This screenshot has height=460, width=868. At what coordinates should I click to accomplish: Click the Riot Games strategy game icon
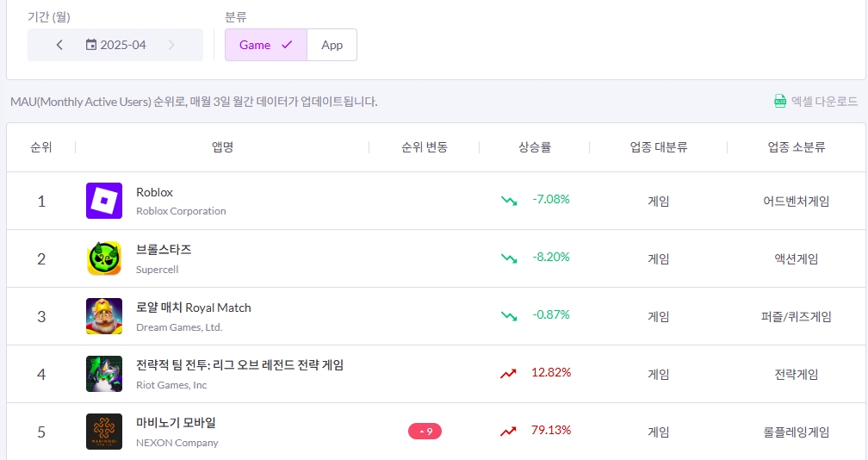104,374
